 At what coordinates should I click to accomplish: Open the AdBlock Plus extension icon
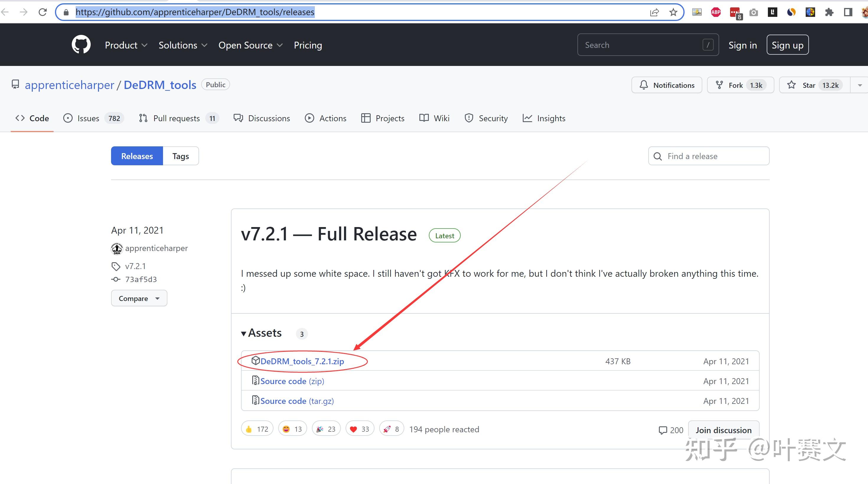715,12
